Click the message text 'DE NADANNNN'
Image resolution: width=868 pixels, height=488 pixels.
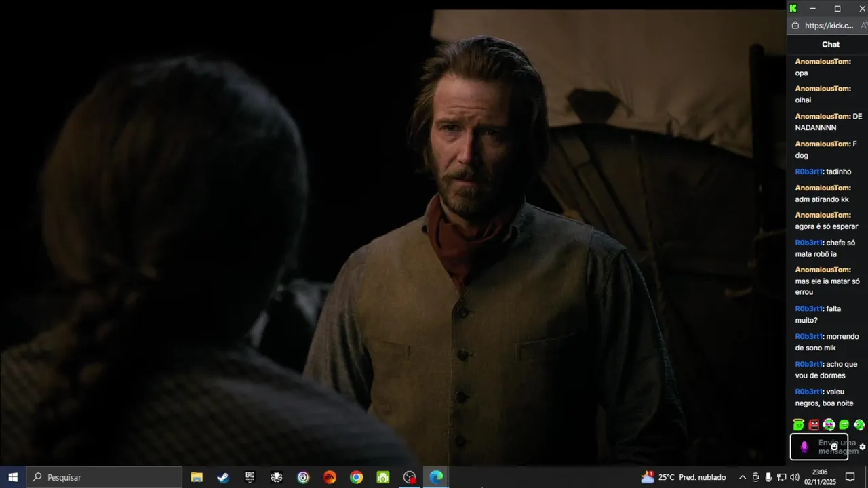[829, 122]
